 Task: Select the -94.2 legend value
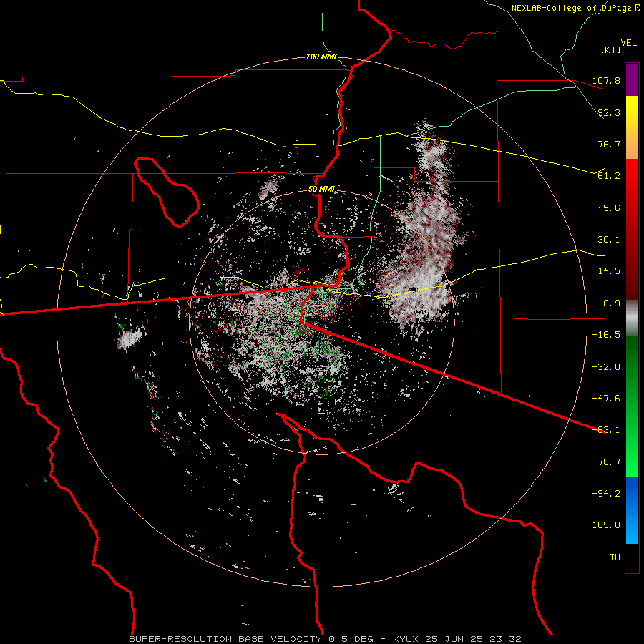pyautogui.click(x=606, y=494)
